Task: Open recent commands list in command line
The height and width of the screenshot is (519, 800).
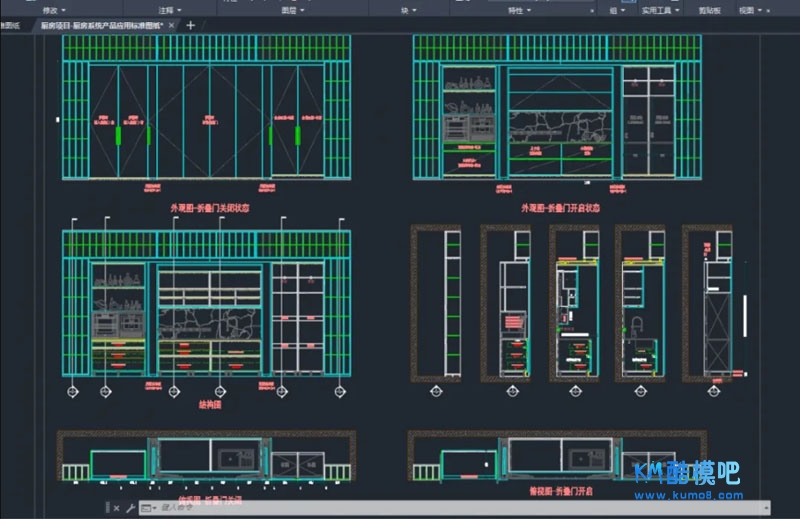Action: click(148, 509)
